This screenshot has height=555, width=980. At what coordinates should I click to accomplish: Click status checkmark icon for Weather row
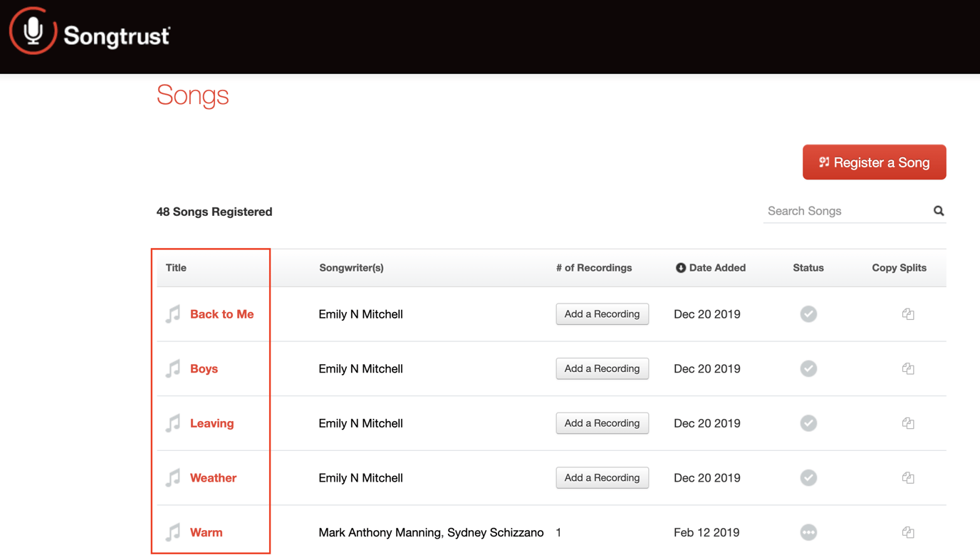click(808, 478)
